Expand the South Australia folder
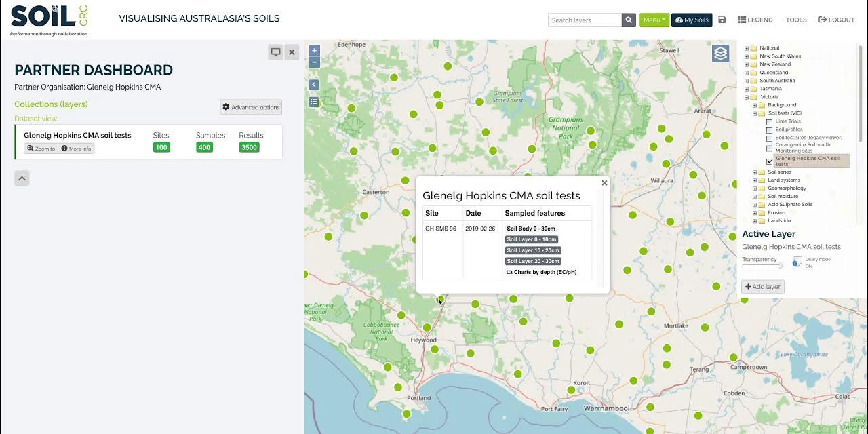Viewport: 868px width, 434px height. pyautogui.click(x=747, y=81)
